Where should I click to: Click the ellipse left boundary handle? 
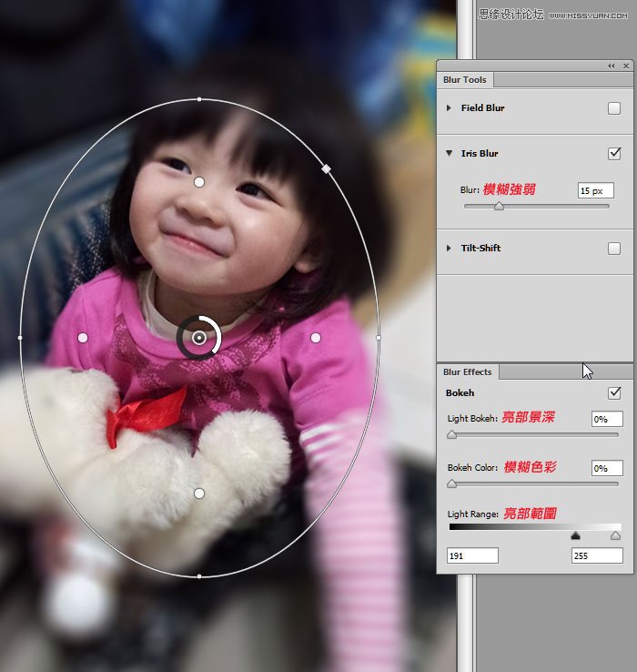(x=20, y=338)
